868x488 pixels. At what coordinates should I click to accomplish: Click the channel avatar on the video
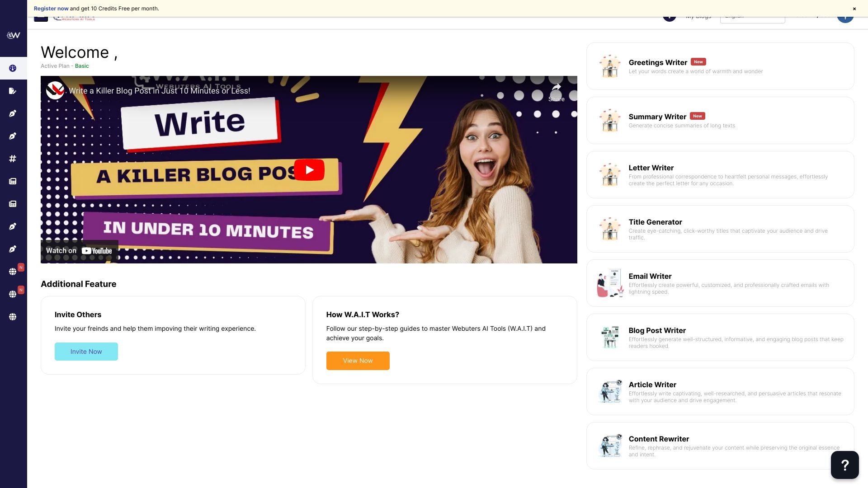pos(55,90)
